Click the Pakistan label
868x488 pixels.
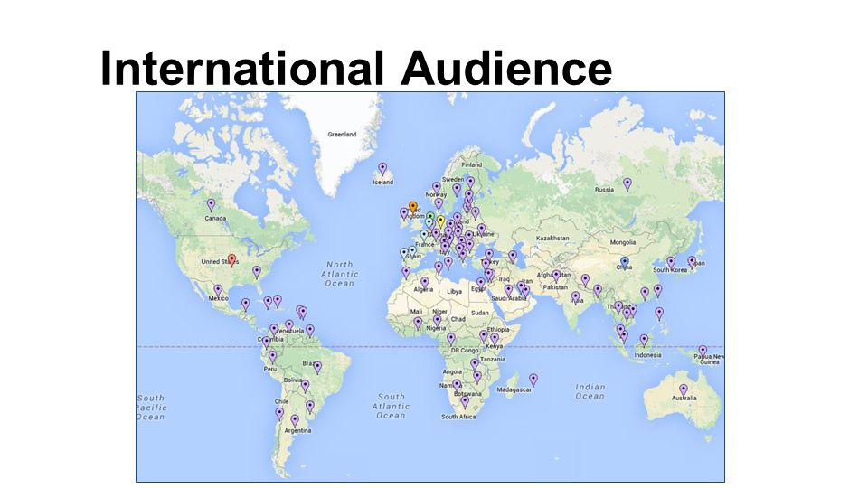pyautogui.click(x=555, y=287)
